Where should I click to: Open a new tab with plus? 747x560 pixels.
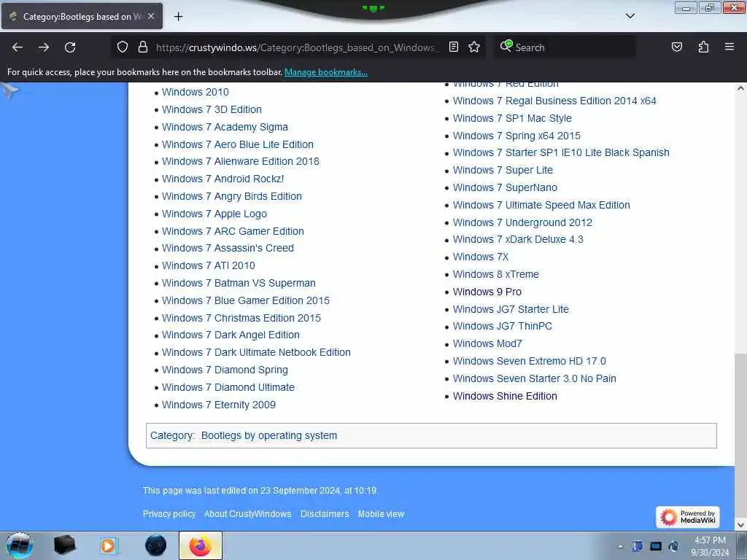click(178, 17)
